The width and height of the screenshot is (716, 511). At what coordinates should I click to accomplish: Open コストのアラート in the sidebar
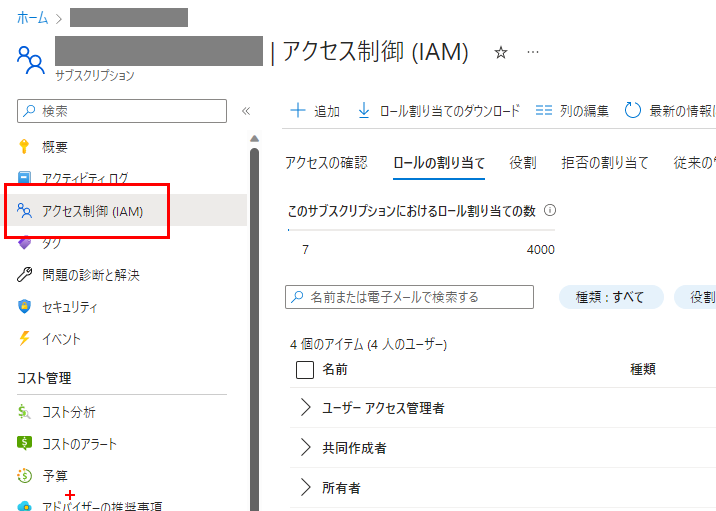(79, 444)
